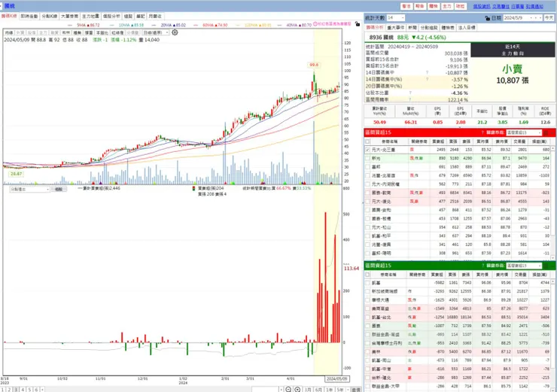Screen dimensions: 557x392
Task: Open the chart settings gear icon
Action: [175, 32]
